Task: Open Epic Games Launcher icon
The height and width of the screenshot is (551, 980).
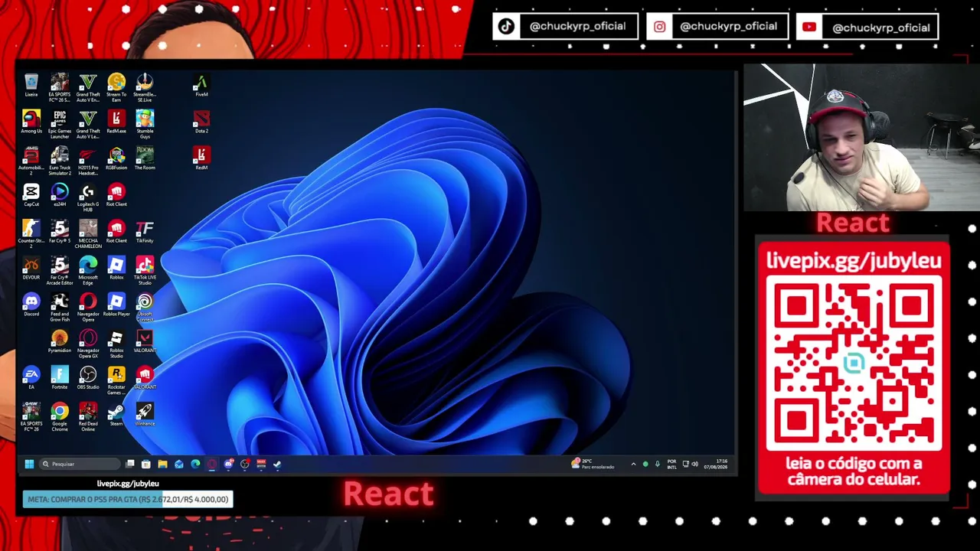Action: pyautogui.click(x=60, y=125)
